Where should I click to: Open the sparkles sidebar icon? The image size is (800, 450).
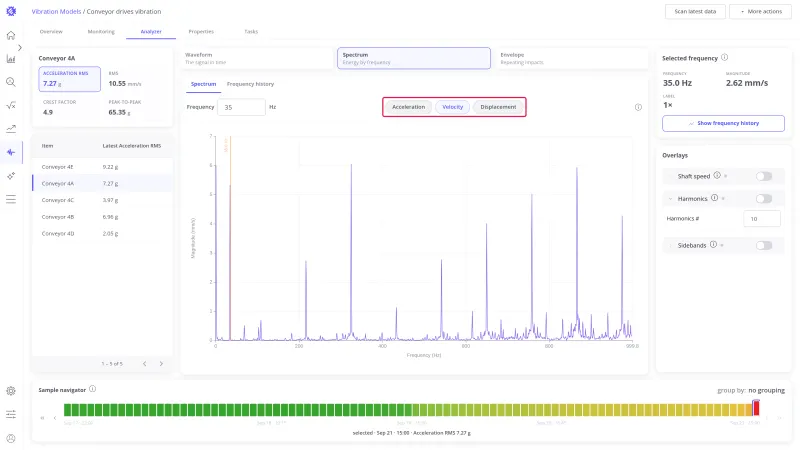pos(11,176)
